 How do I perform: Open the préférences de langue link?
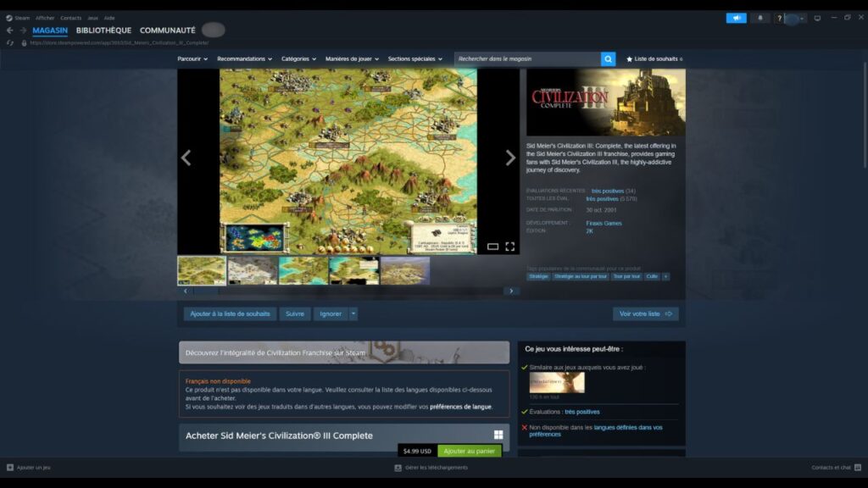coord(460,407)
